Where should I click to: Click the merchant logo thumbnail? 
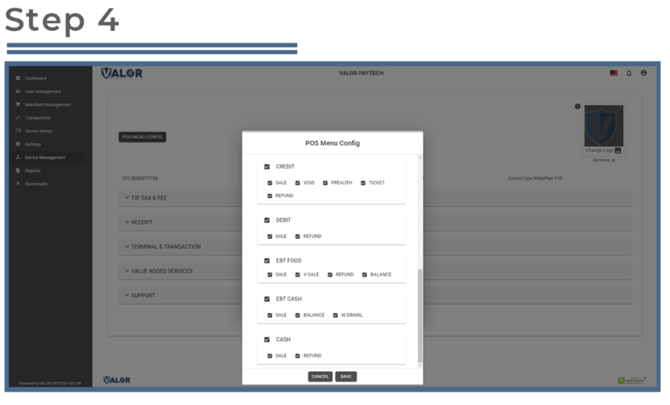coord(604,126)
